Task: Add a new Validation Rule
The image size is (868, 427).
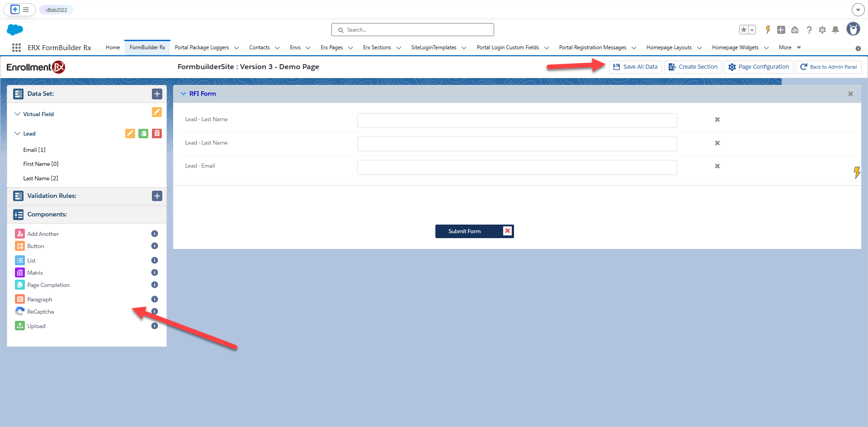Action: [x=157, y=196]
